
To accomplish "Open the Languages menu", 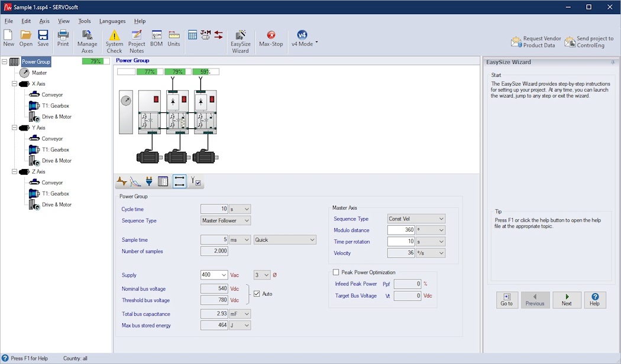I will [x=112, y=21].
